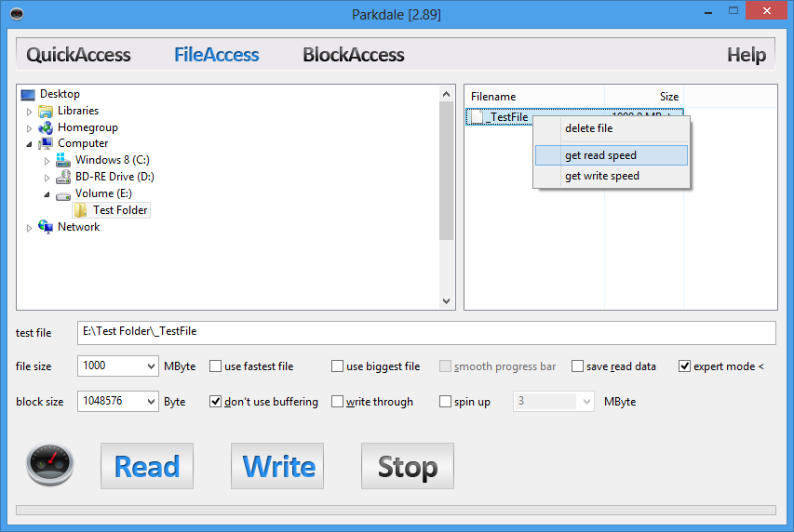Click the Libraries folder icon
This screenshot has width=794, height=532.
46,111
